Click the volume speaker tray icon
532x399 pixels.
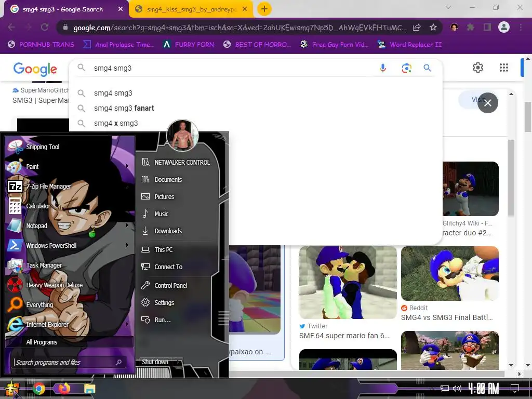pos(457,389)
